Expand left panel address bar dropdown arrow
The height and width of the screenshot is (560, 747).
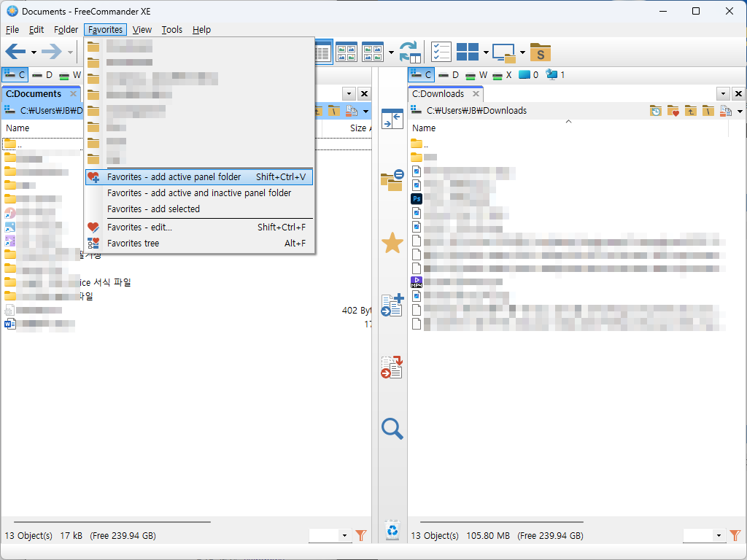pyautogui.click(x=366, y=112)
